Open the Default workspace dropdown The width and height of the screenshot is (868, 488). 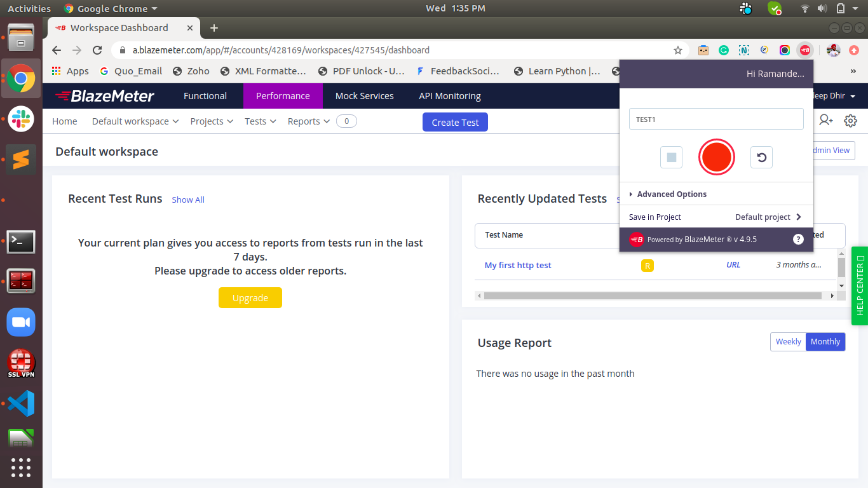[x=135, y=121]
